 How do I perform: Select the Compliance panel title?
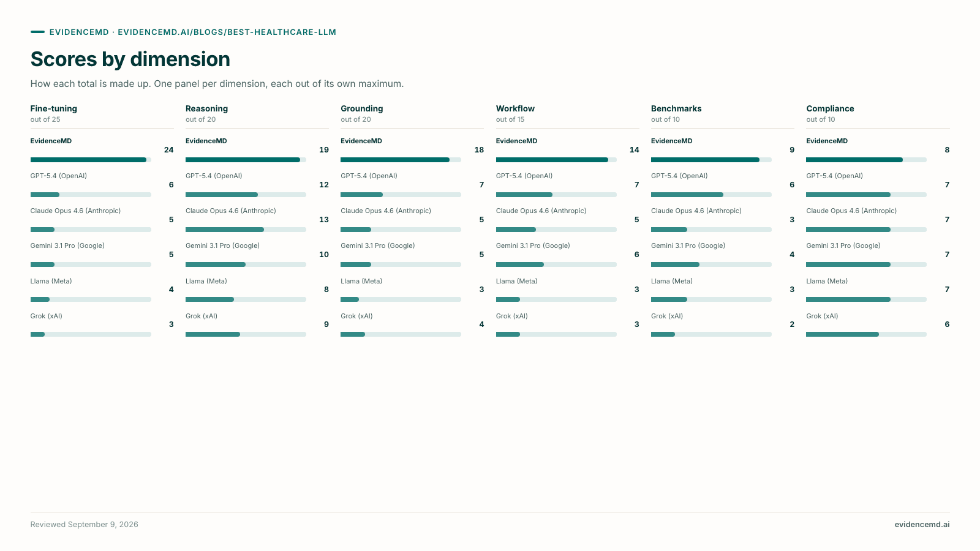coord(830,108)
